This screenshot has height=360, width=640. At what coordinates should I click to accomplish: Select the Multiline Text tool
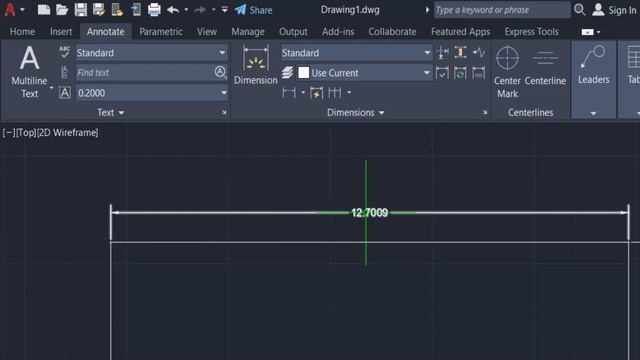pos(29,71)
